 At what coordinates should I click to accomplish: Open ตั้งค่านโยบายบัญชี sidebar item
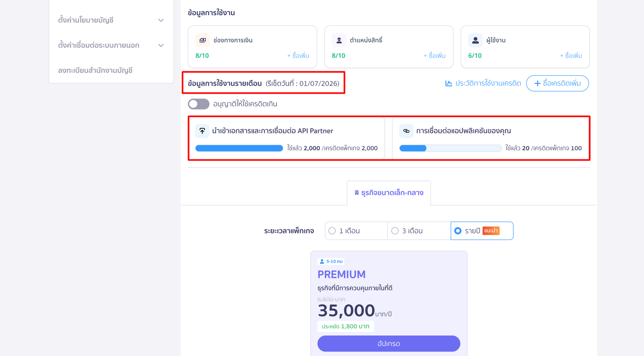[x=111, y=20]
